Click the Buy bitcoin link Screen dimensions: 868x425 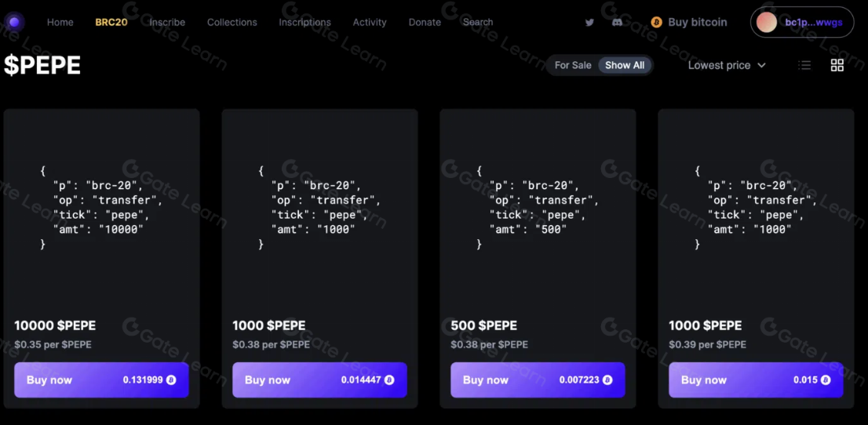697,22
